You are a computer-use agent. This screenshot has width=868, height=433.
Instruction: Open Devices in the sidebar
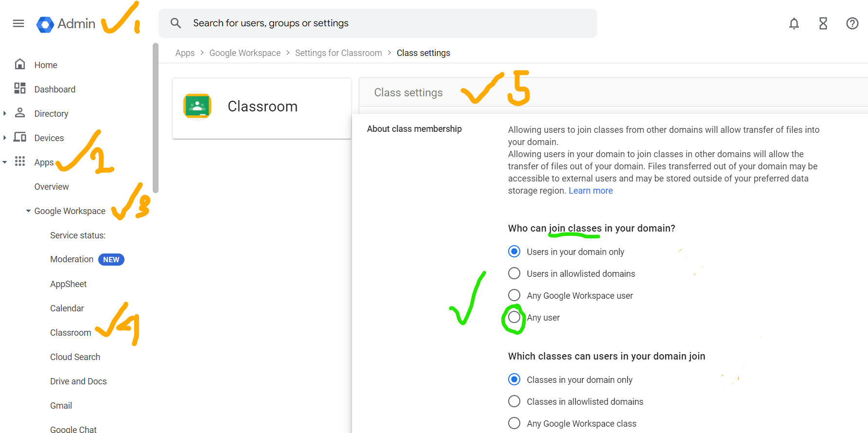[x=49, y=138]
